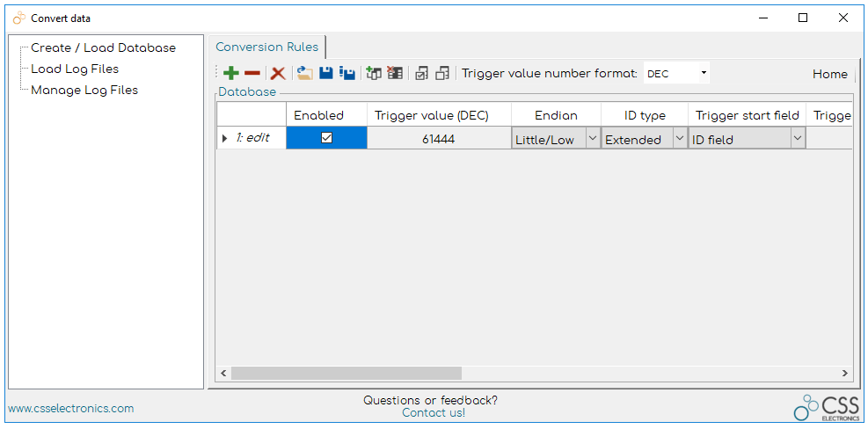Open Manage Log Files item
This screenshot has width=868, height=429.
[x=84, y=90]
